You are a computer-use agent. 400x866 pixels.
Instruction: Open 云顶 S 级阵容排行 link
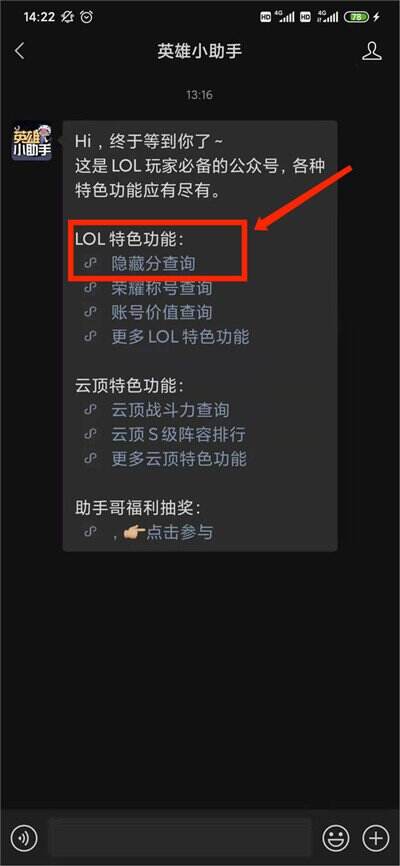click(x=178, y=434)
